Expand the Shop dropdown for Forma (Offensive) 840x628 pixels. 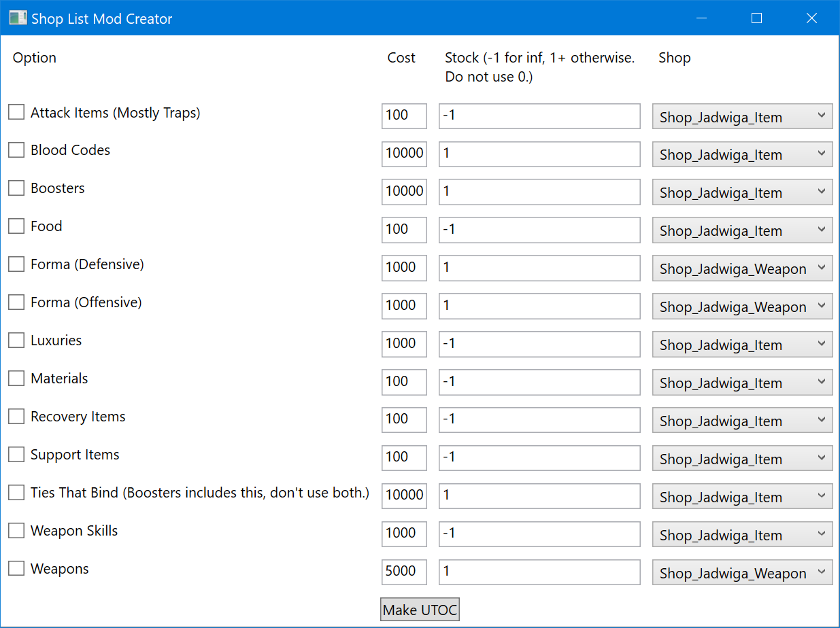coord(742,307)
